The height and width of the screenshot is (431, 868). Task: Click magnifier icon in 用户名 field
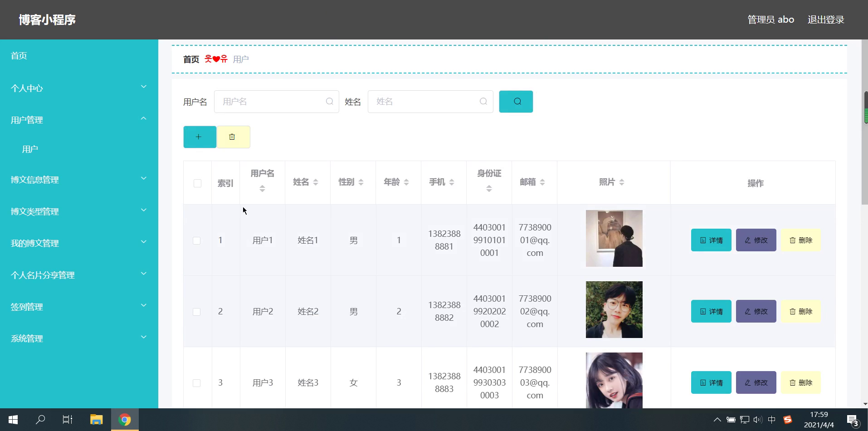tap(330, 102)
